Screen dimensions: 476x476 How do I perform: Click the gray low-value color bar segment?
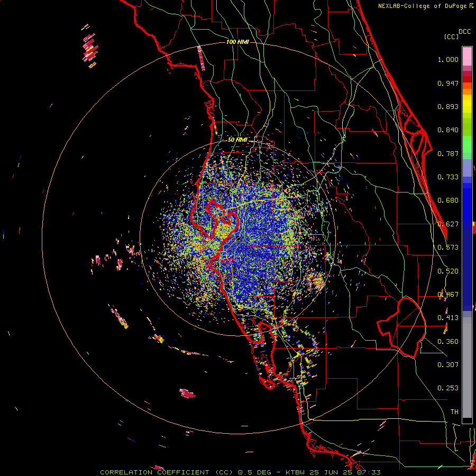coord(467,368)
